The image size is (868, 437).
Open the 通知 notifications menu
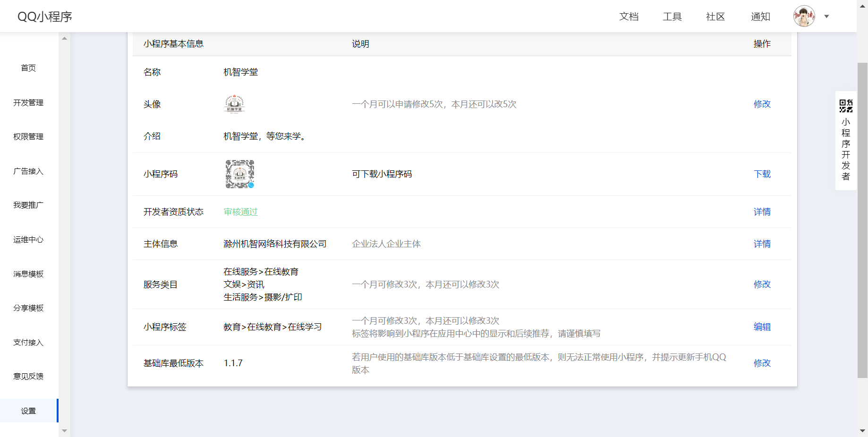tap(760, 17)
